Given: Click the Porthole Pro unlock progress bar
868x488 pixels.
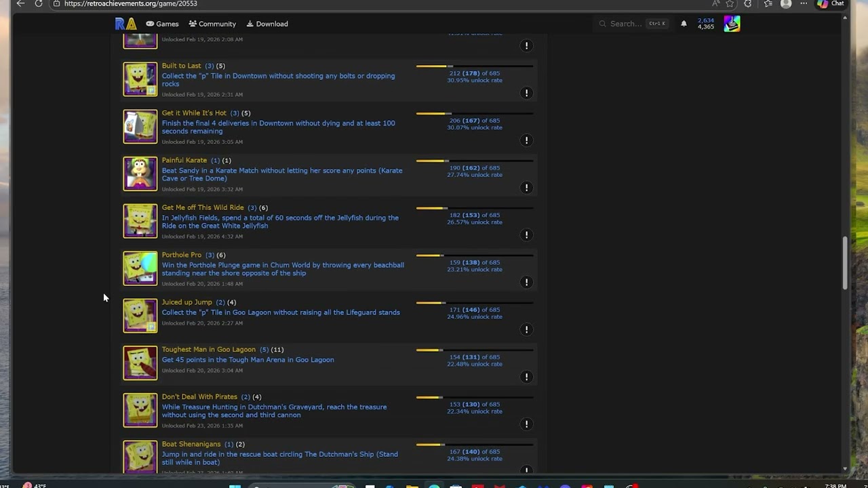Looking at the screenshot, I should click(x=475, y=256).
